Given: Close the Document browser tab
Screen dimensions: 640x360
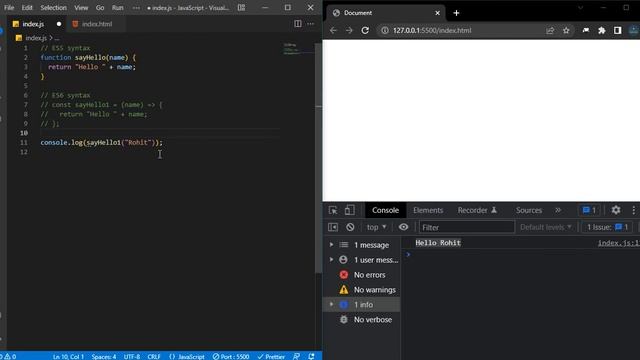Looking at the screenshot, I should (437, 13).
